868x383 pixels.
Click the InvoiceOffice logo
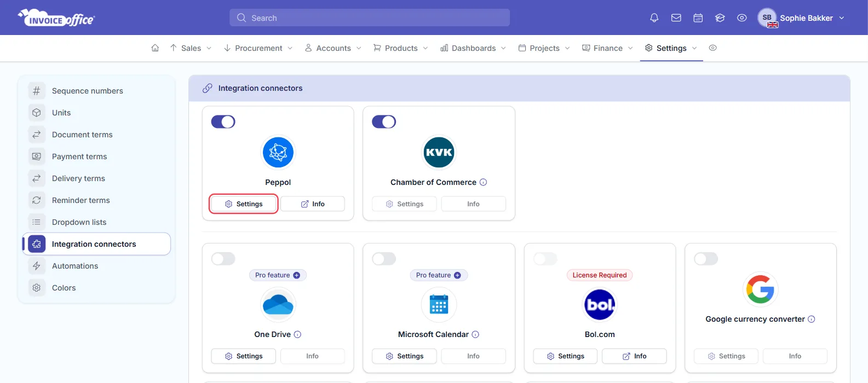(x=56, y=18)
